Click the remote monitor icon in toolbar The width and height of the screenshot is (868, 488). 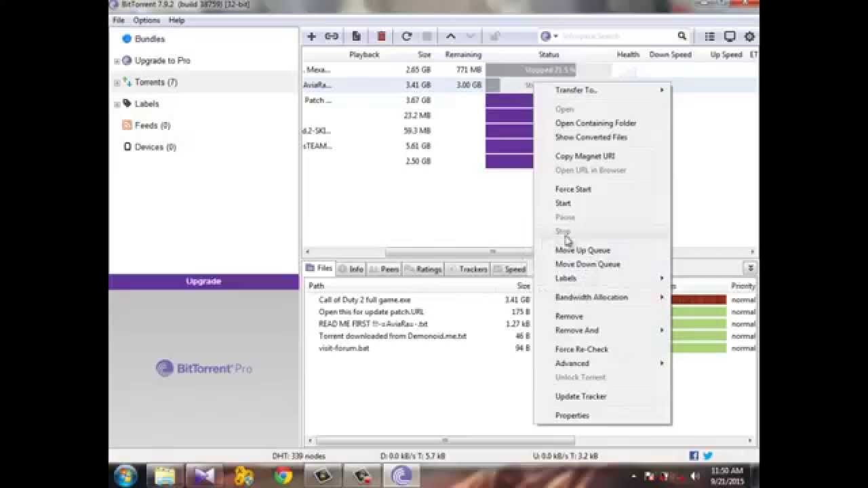730,37
